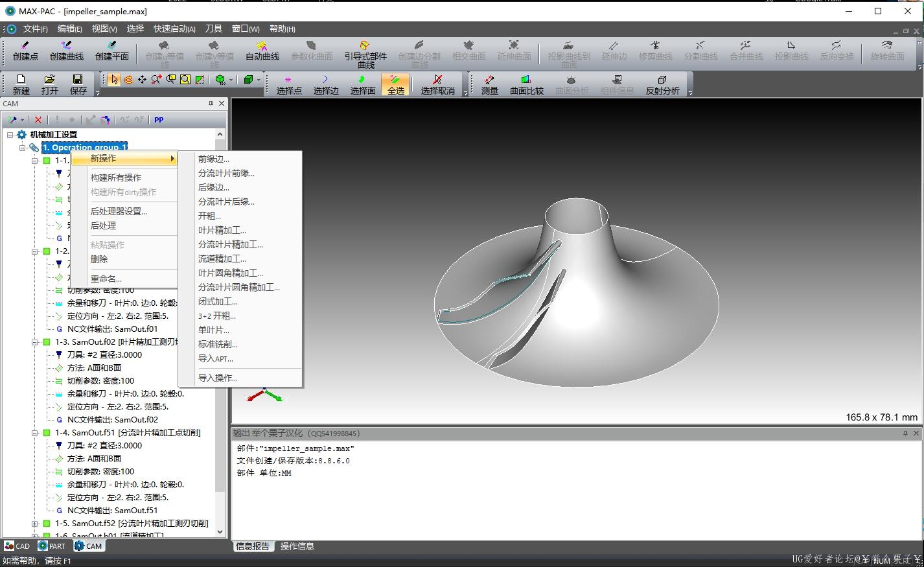Choose 流道精加工... from the submenu
The width and height of the screenshot is (924, 567).
coord(222,259)
